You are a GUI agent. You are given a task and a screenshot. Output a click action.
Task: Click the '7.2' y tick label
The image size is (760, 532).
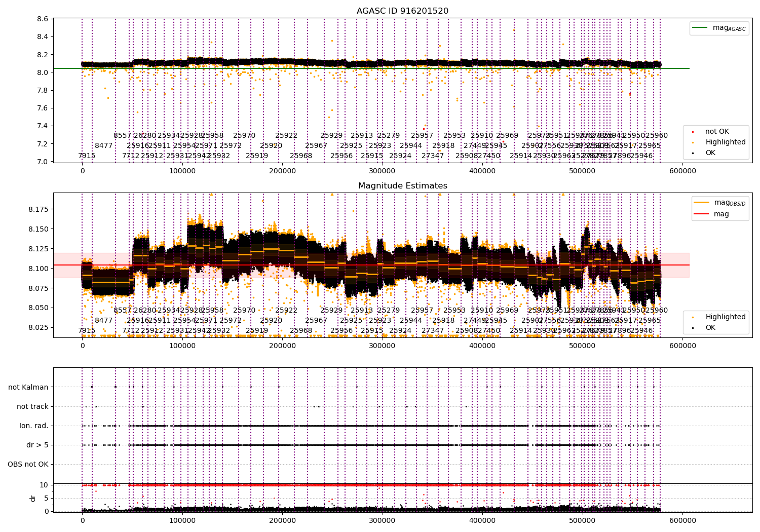coord(43,144)
